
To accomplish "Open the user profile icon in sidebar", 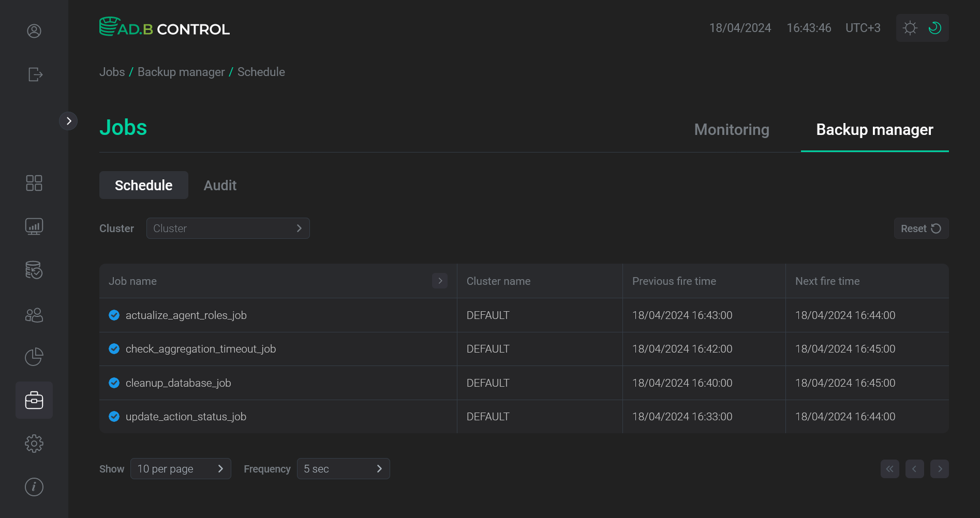I will click(x=34, y=31).
